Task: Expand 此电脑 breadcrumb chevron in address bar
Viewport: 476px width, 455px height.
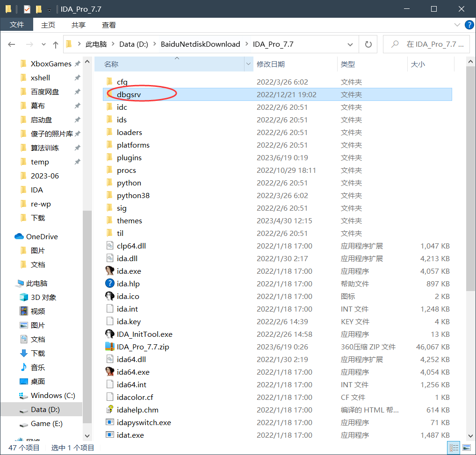Action: (113, 44)
